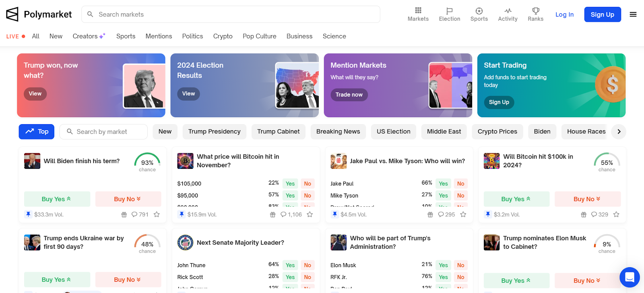Open the hamburger menu
The image size is (644, 293).
pos(633,15)
